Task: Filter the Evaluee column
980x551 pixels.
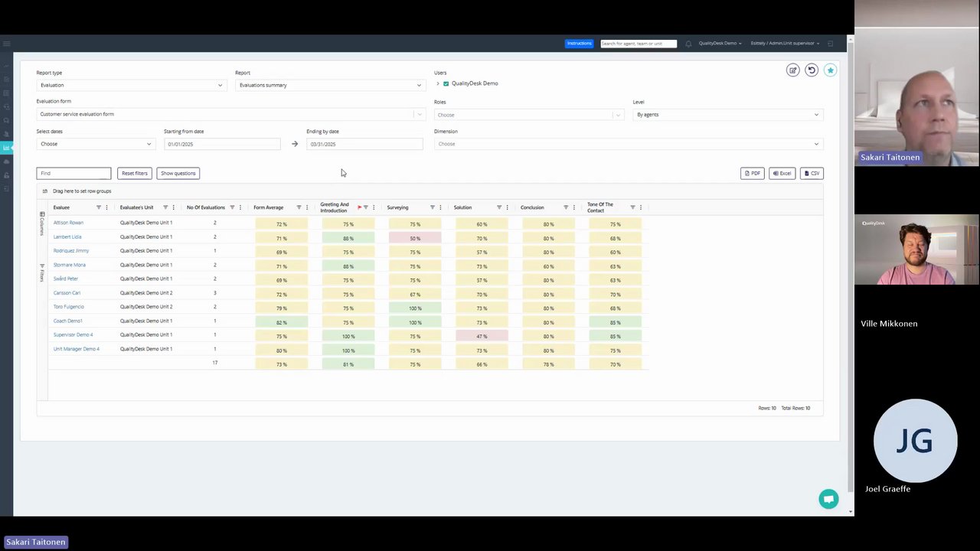Action: 98,207
